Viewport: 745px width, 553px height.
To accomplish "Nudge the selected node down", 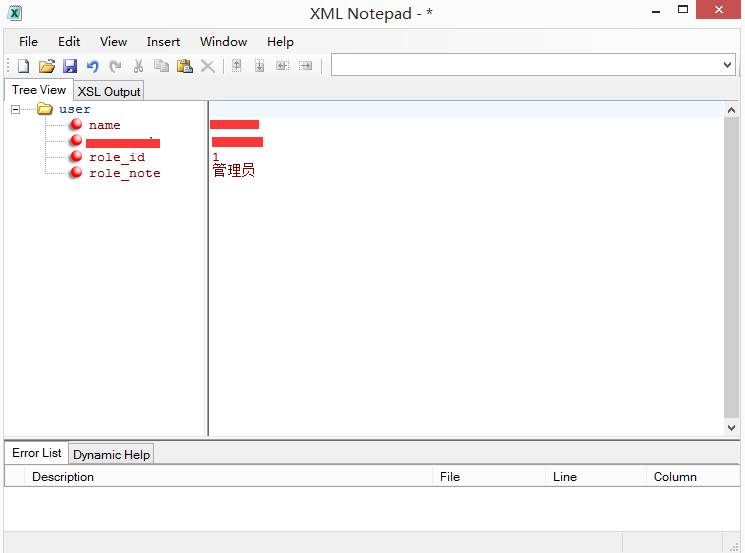I will pyautogui.click(x=259, y=66).
